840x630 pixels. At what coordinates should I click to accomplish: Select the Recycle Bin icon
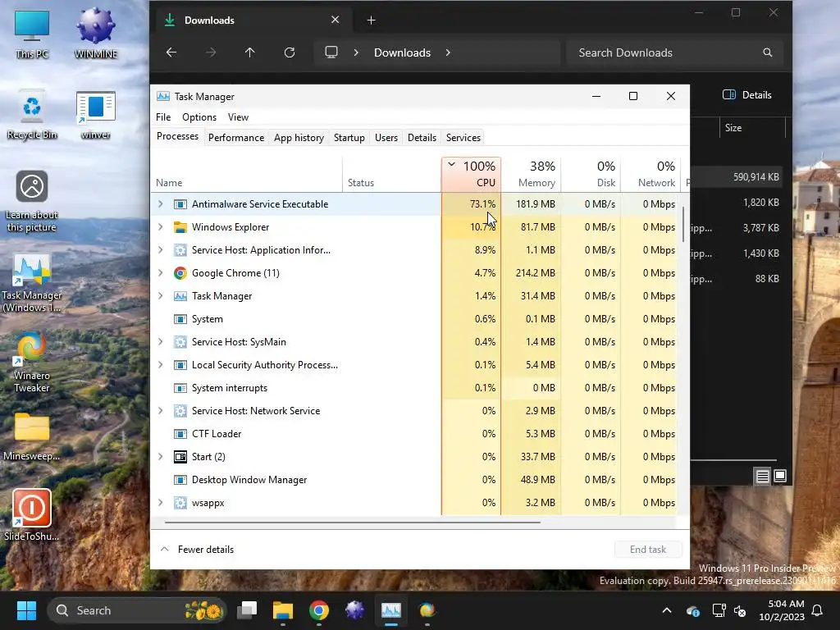point(32,115)
